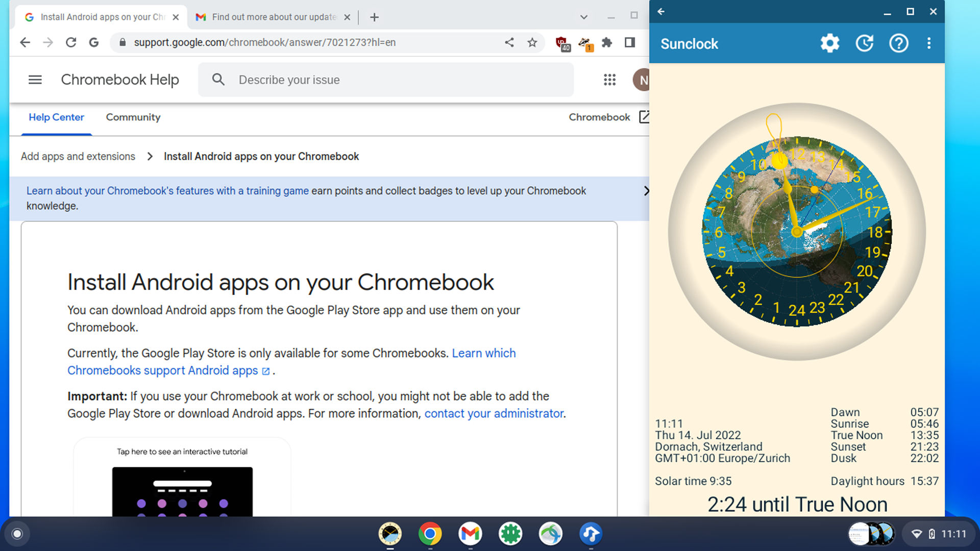Click the search magnifier icon

(x=218, y=80)
